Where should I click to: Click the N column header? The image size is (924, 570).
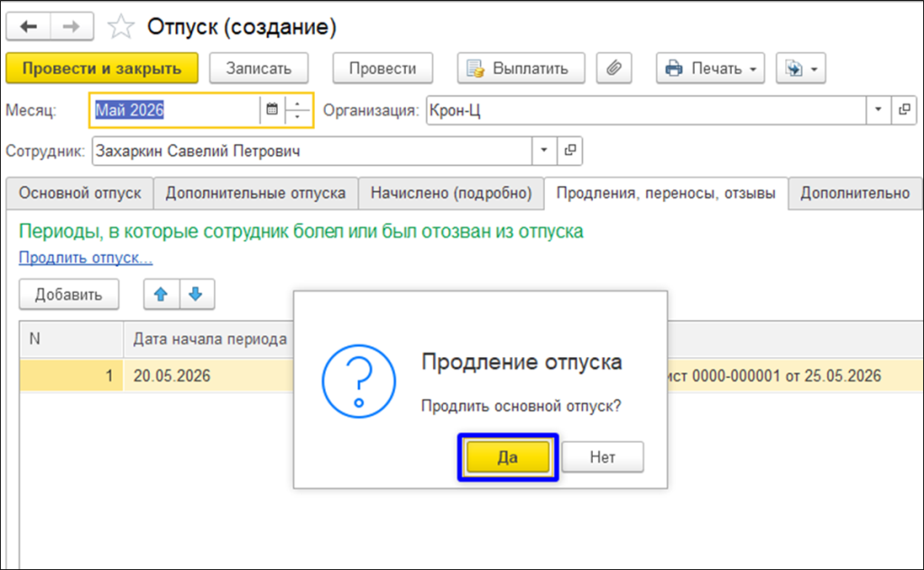tap(71, 339)
